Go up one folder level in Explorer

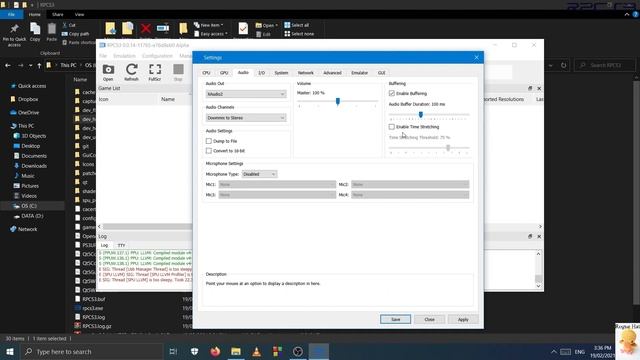click(39, 65)
